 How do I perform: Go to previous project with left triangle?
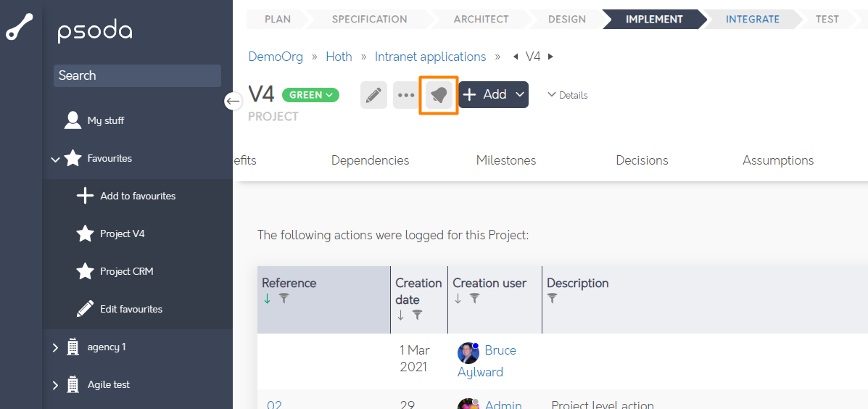click(516, 57)
